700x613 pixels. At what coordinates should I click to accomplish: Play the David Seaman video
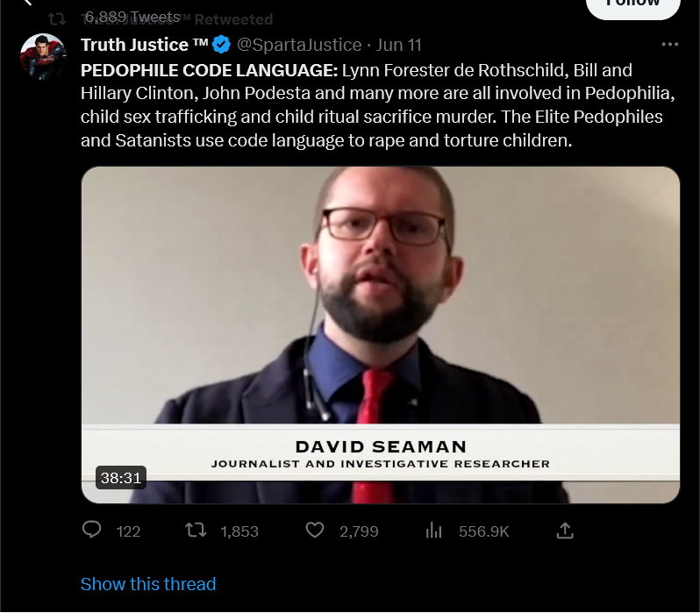pos(381,335)
